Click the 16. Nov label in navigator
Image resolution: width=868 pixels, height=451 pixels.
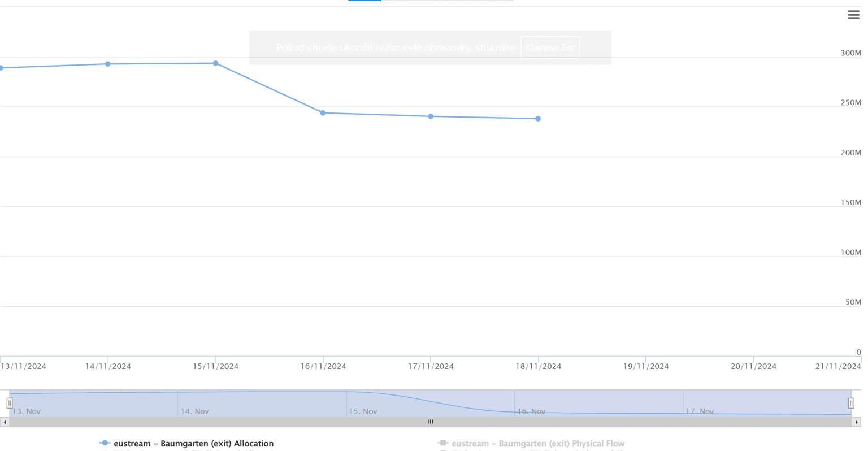tap(531, 411)
